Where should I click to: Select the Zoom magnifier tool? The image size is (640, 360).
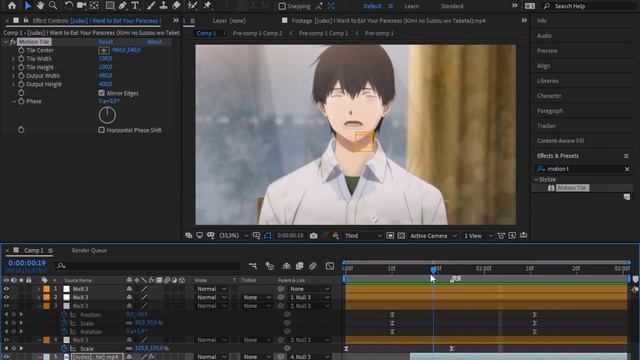coord(53,6)
